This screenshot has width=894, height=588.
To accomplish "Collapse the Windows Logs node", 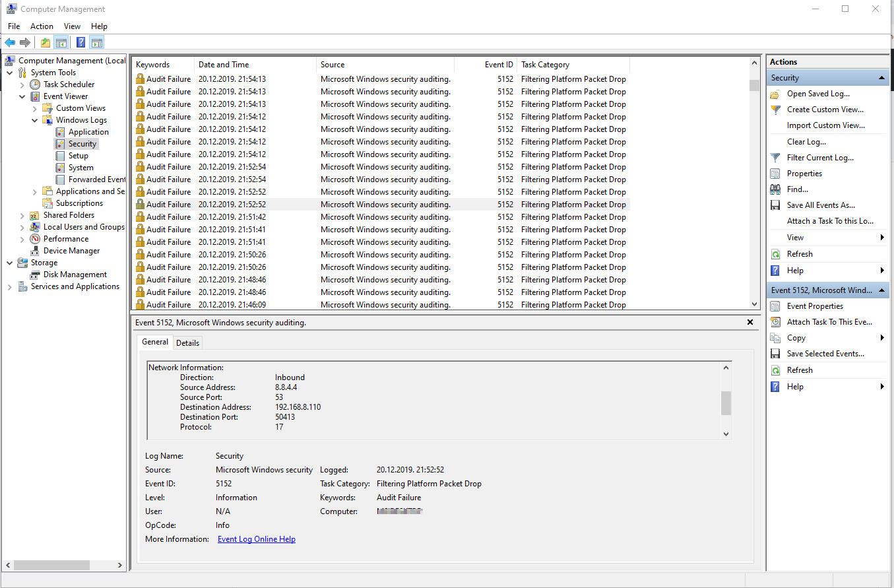I will point(35,120).
